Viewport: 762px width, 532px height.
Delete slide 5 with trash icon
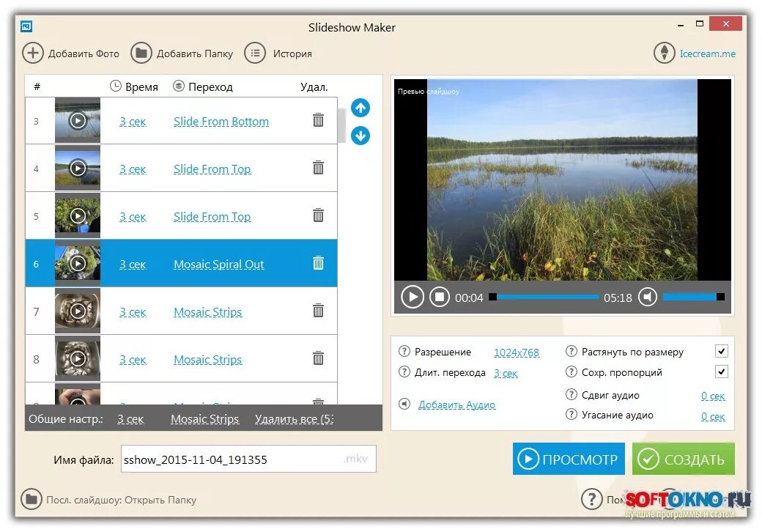click(x=318, y=215)
